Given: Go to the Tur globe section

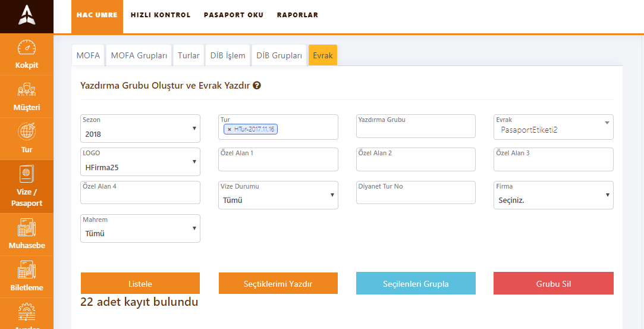Looking at the screenshot, I should pyautogui.click(x=27, y=139).
